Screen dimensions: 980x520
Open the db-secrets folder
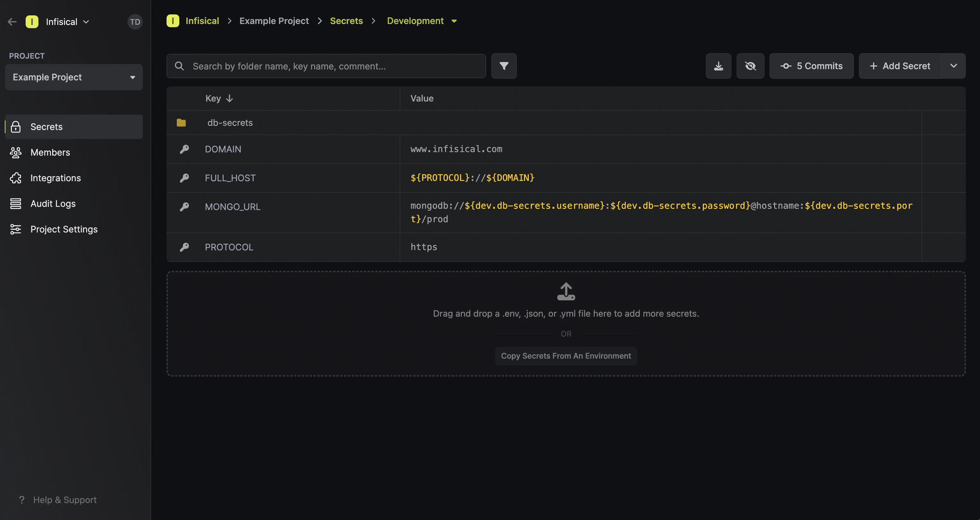(230, 123)
